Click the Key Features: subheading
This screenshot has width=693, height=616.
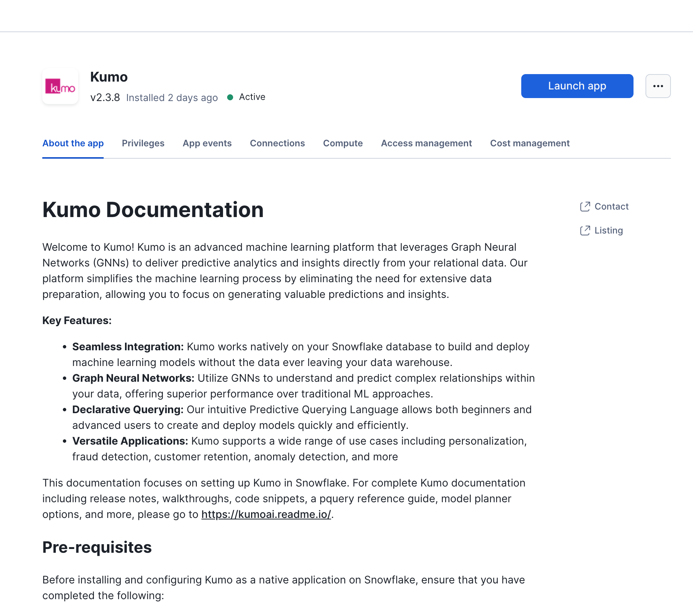coord(77,321)
